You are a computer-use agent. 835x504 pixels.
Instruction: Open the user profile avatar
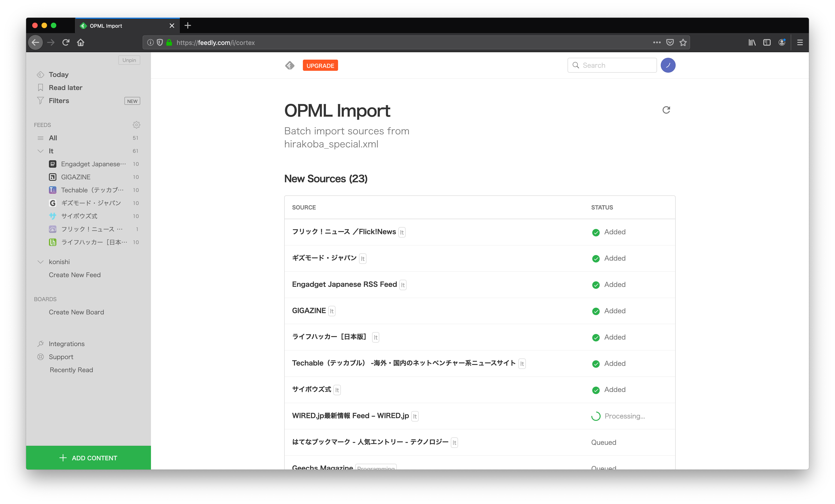(x=667, y=65)
